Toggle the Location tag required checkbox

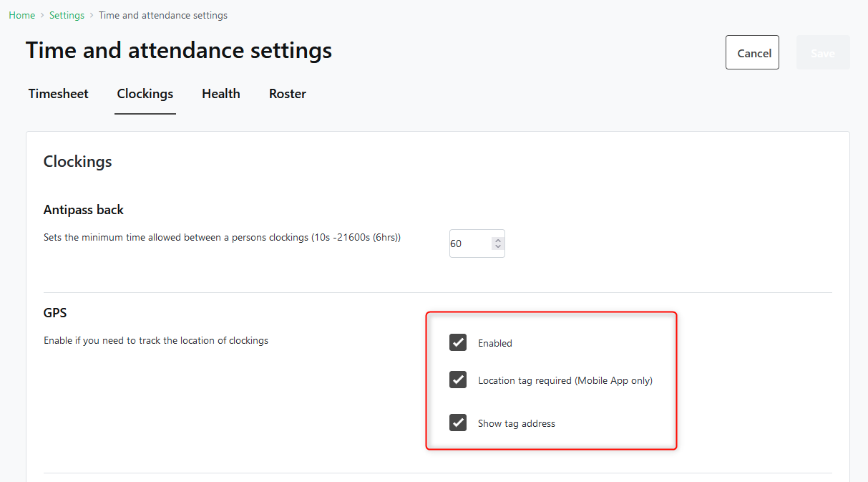458,380
